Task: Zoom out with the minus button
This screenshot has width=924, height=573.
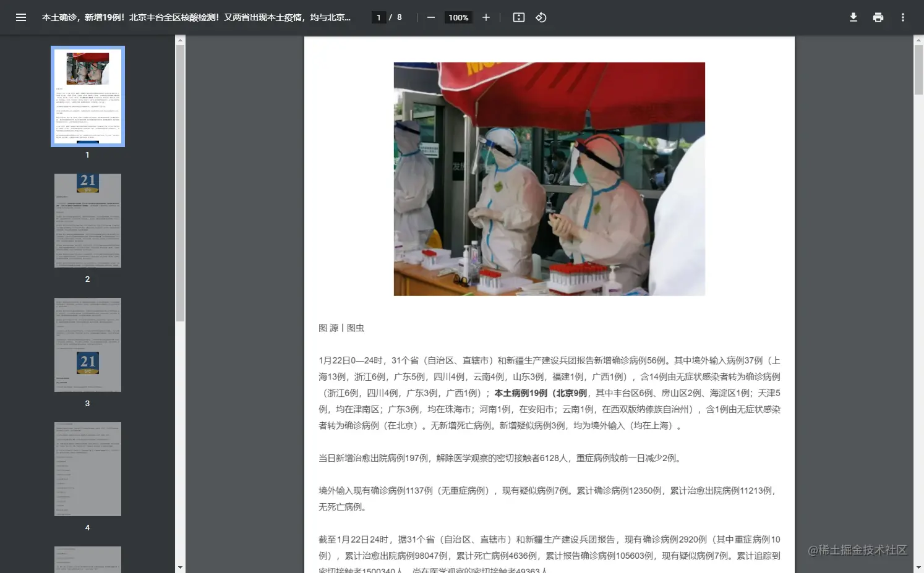Action: click(x=431, y=17)
